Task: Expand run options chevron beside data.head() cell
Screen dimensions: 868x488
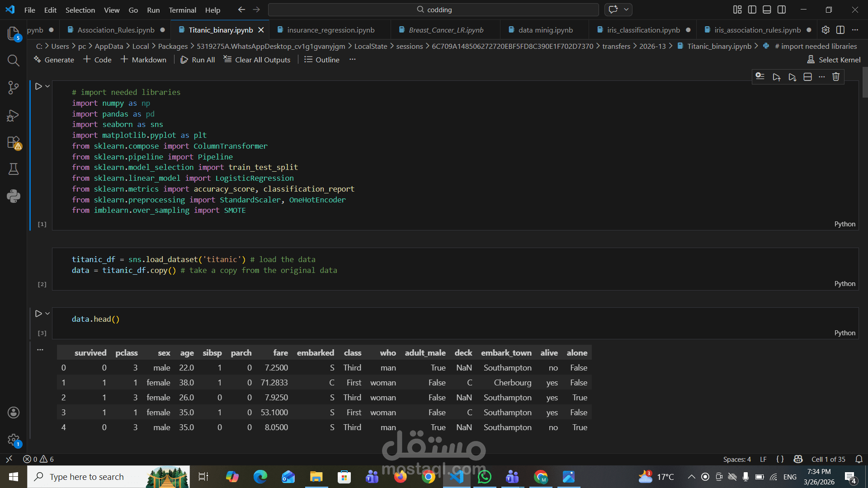Action: pos(47,313)
